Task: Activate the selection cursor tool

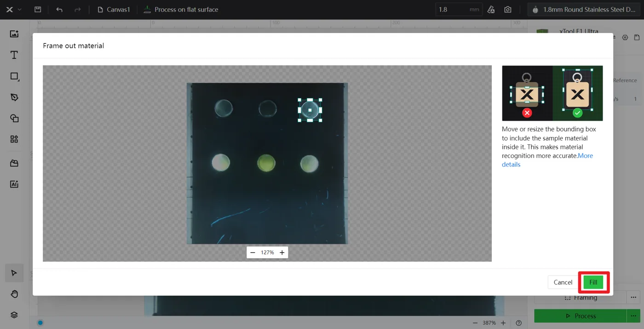Action: [x=14, y=273]
